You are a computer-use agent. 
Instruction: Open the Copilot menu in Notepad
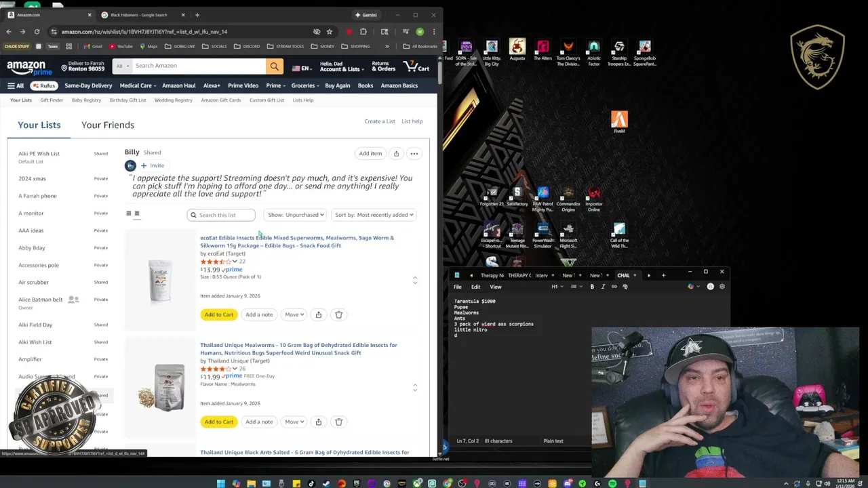pyautogui.click(x=693, y=287)
